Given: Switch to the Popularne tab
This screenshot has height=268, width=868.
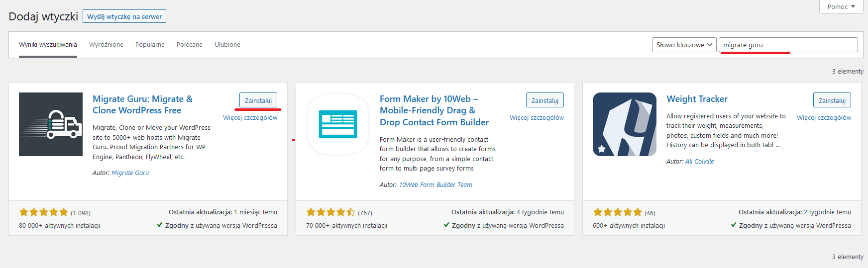Looking at the screenshot, I should pos(150,45).
